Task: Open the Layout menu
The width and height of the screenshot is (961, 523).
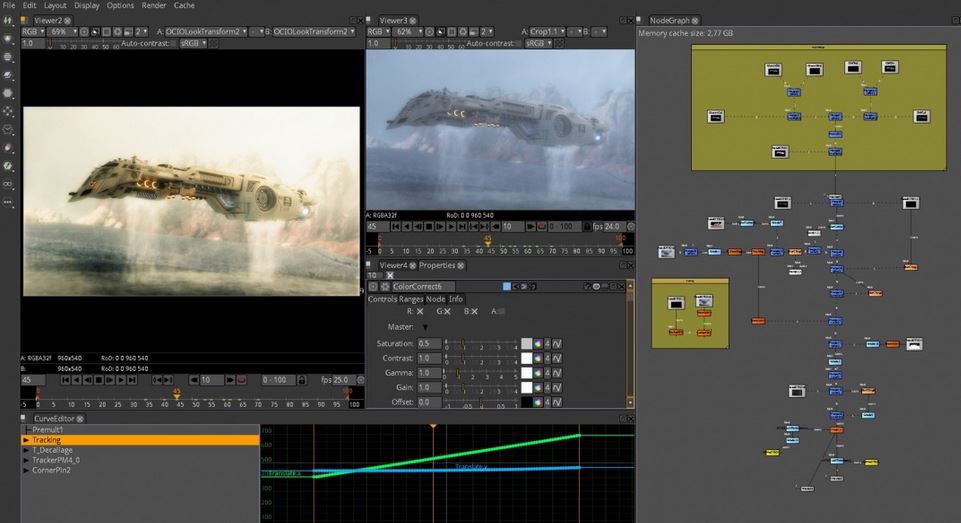Action: click(55, 5)
